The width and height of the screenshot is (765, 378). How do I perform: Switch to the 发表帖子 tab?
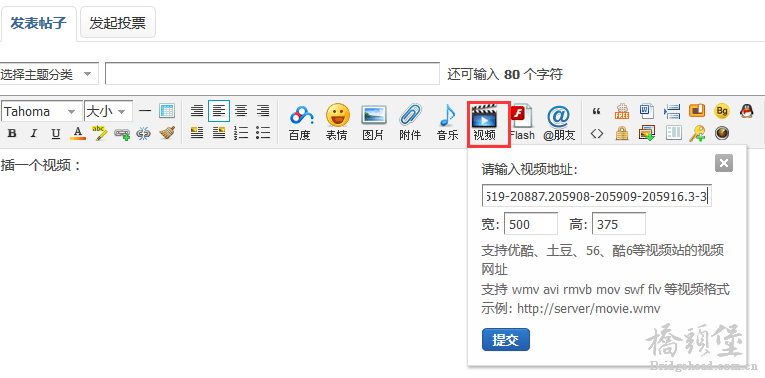39,23
